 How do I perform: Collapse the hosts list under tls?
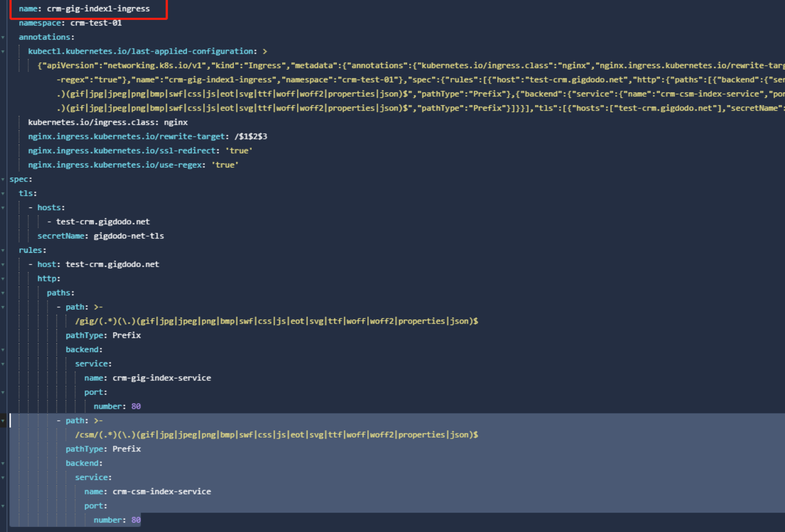[x=3, y=208]
